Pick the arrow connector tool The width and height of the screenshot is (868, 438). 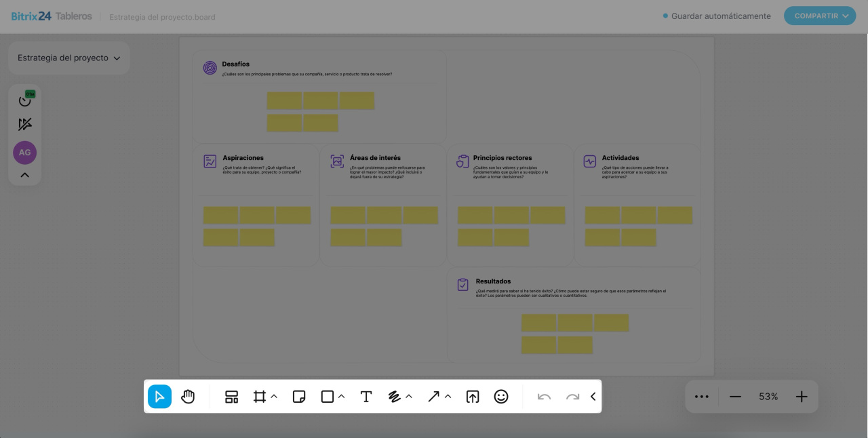433,397
